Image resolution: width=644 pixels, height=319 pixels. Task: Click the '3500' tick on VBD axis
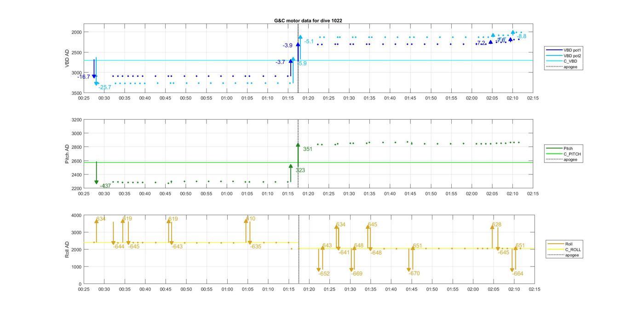[x=76, y=93]
